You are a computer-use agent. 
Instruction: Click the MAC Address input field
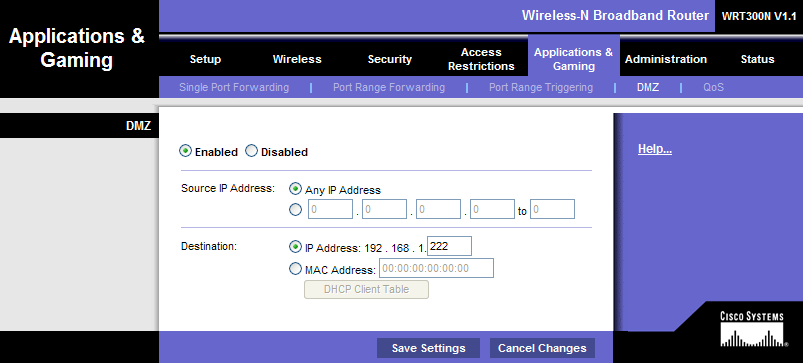pyautogui.click(x=436, y=268)
